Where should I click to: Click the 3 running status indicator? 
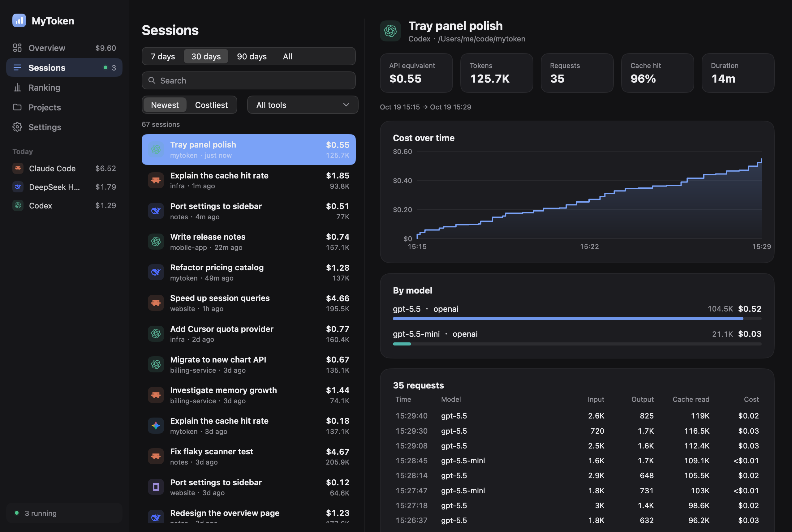(x=64, y=513)
